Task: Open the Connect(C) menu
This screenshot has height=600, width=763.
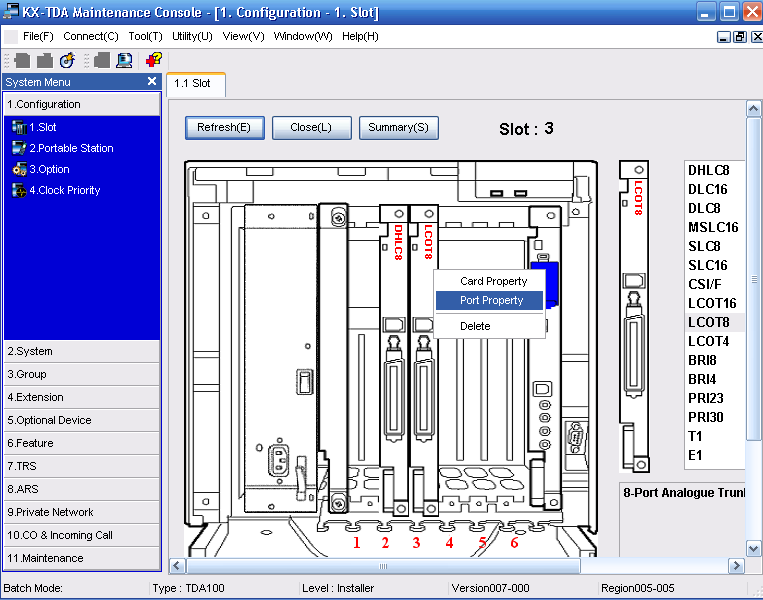Action: click(x=91, y=36)
